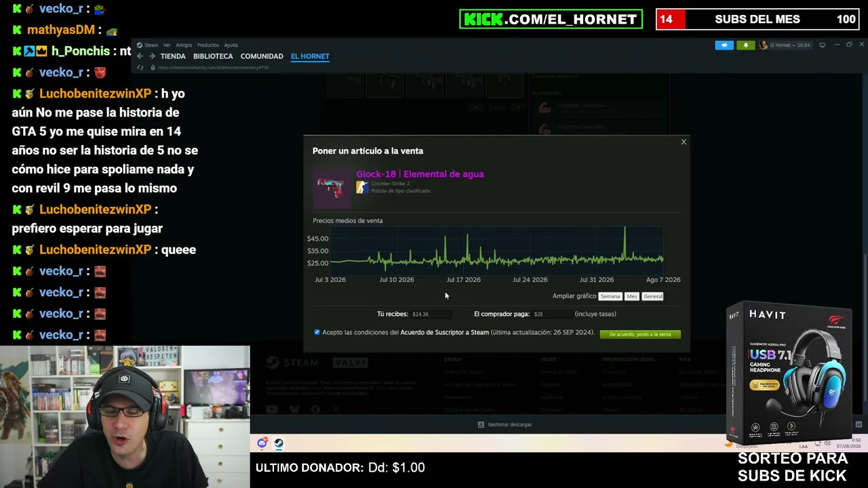Click the Steam inventory URL bar
Viewport: 868px width, 488px height.
[x=214, y=68]
